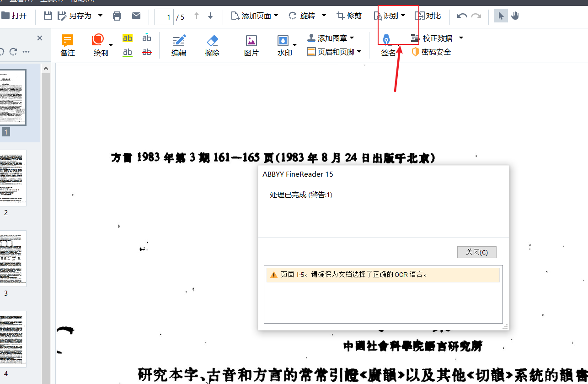This screenshot has width=588, height=384.
Task: Open the 水印 dropdown arrow
Action: 295,45
